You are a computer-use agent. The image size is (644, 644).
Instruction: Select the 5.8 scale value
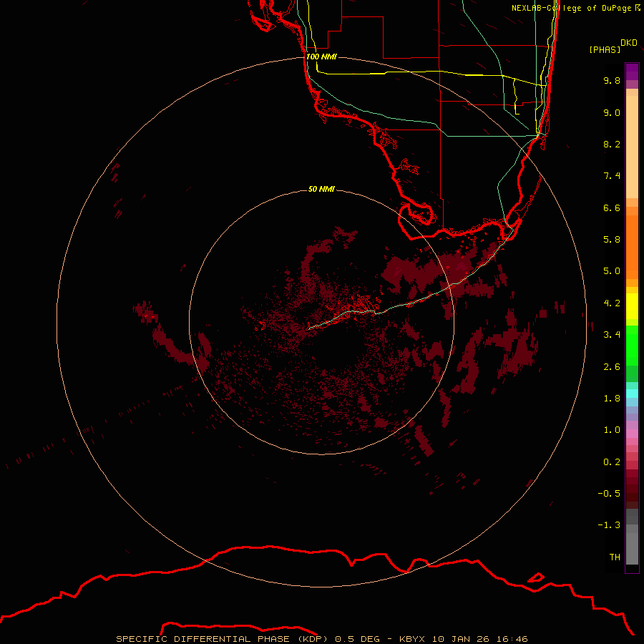pos(612,240)
